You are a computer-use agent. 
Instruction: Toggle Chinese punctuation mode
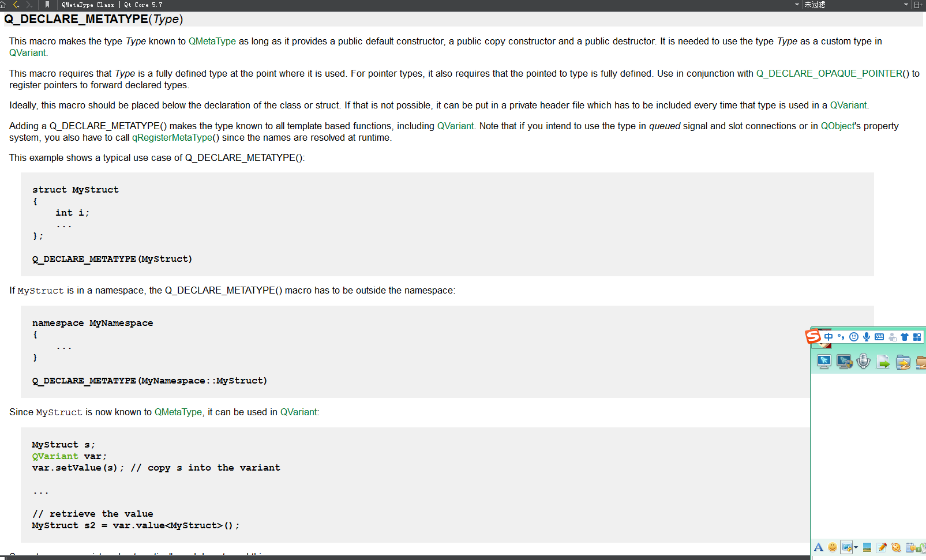[841, 337]
